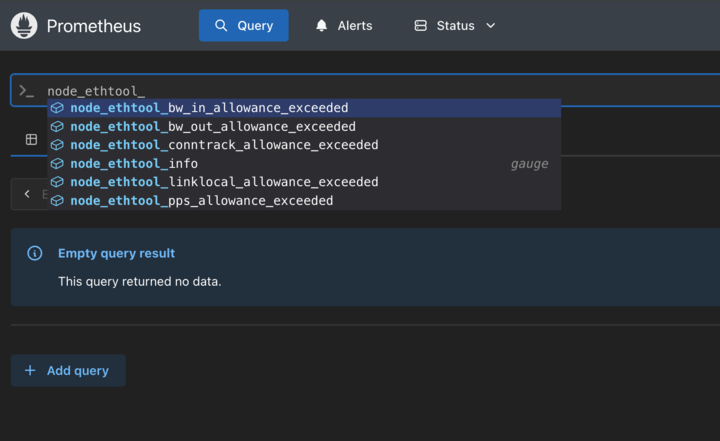Click the Alerts bell icon
The width and height of the screenshot is (720, 441).
[x=321, y=25]
